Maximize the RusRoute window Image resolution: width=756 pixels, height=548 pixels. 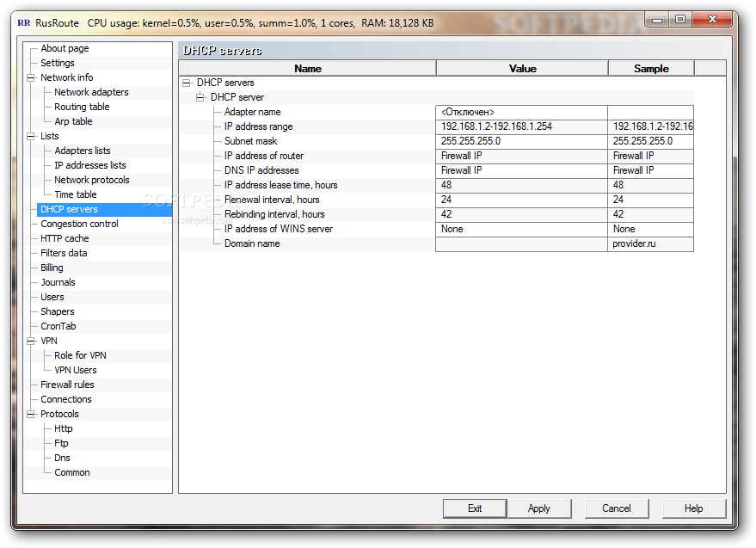coord(679,19)
